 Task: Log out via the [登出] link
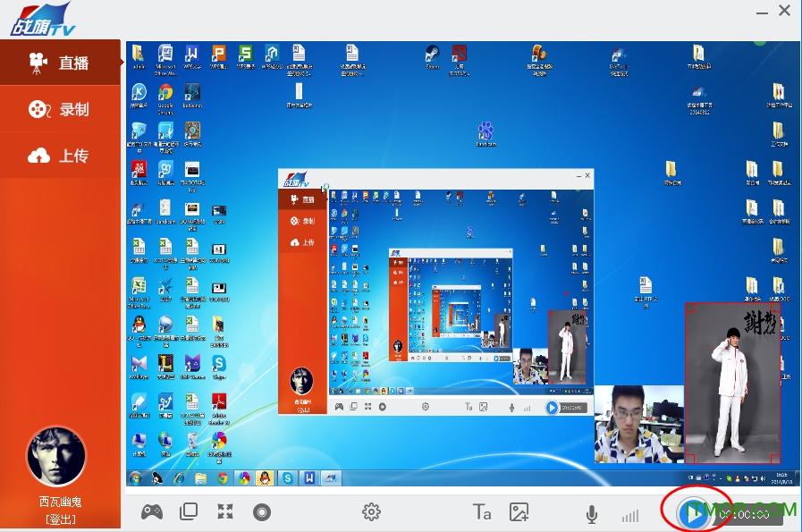pyautogui.click(x=61, y=519)
